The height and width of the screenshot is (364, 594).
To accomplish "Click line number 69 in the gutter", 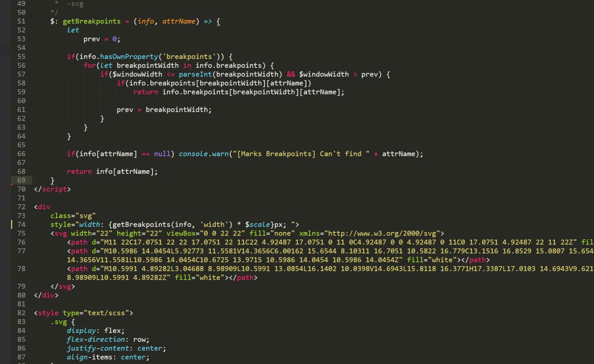I will (21, 180).
